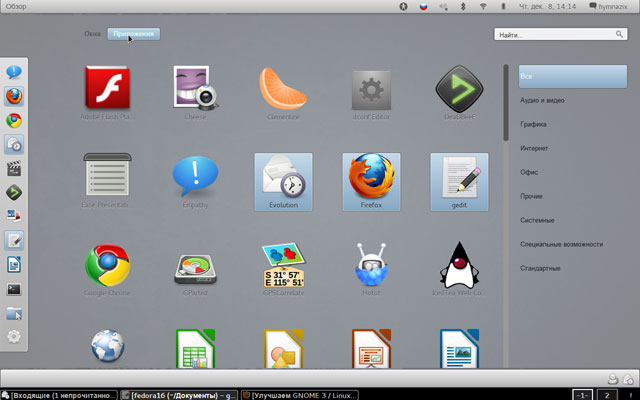Open Ease Presentation in the grid
The image size is (640, 400).
107,182
